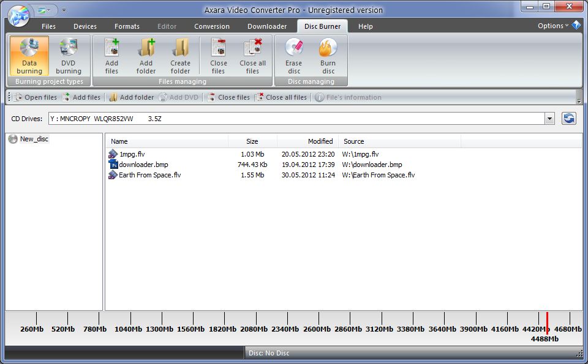Click File's information toolbar button
This screenshot has width=588, height=364.
tap(348, 97)
